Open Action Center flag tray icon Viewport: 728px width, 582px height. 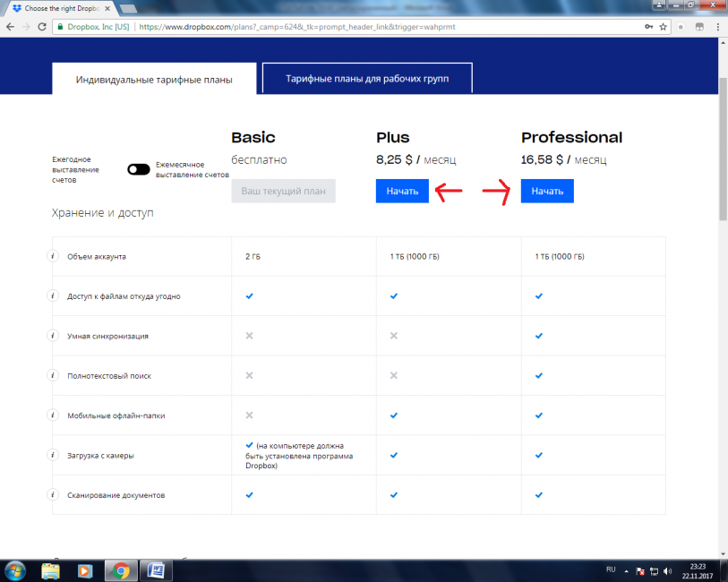pos(640,571)
